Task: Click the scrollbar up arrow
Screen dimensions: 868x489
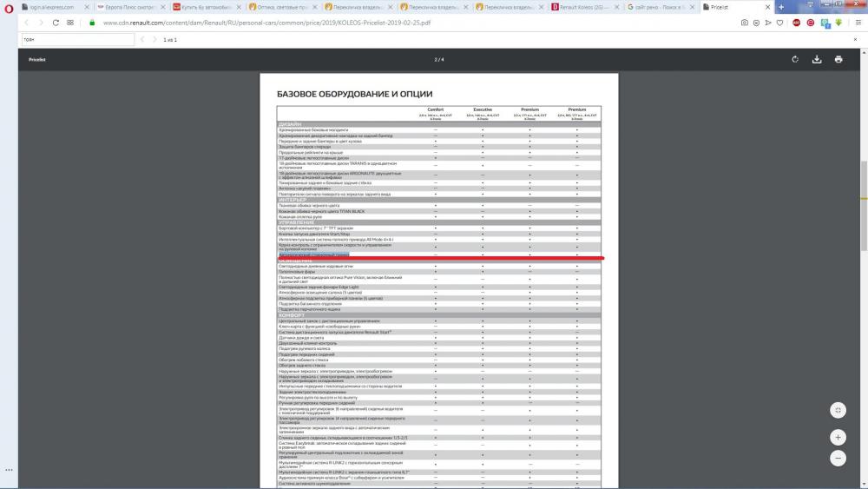Action: (x=864, y=52)
